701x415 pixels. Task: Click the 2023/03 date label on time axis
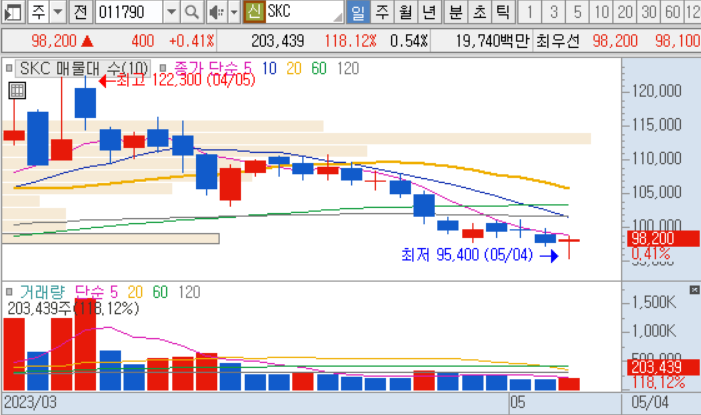[x=30, y=402]
